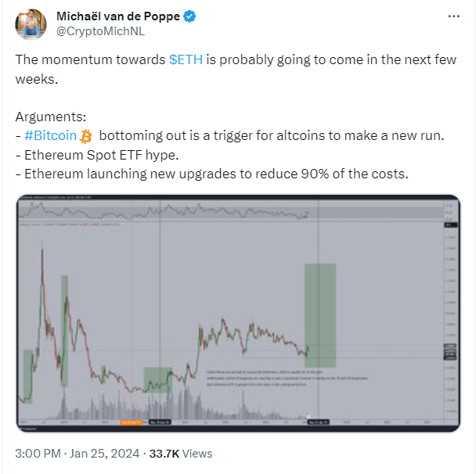Open the $ETH cashtag link
The image size is (476, 474).
pos(186,59)
